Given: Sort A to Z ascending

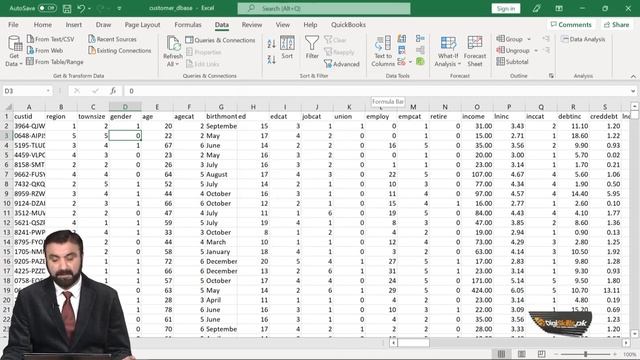Looking at the screenshot, I should 271,44.
